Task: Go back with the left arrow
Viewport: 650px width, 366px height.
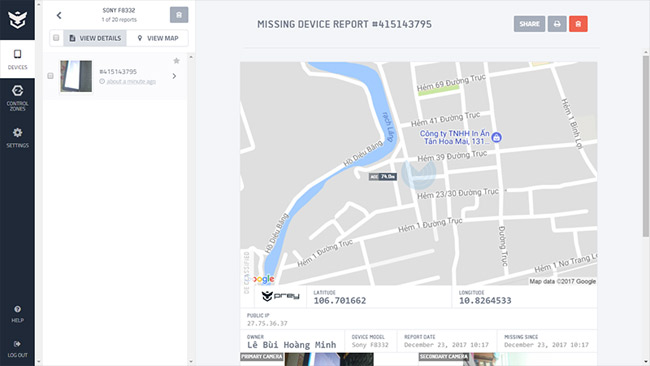Action: [x=59, y=15]
